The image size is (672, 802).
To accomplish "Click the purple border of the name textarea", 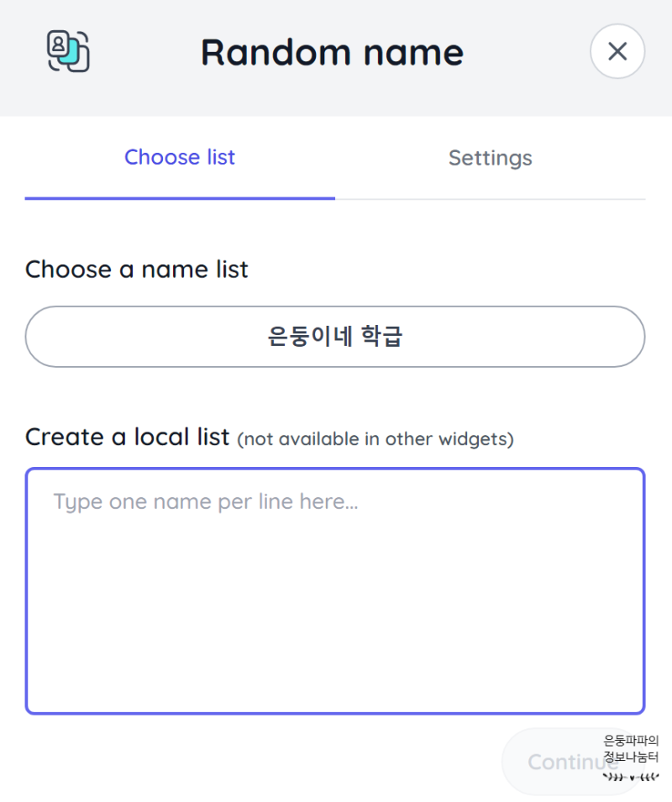I will 335,469.
